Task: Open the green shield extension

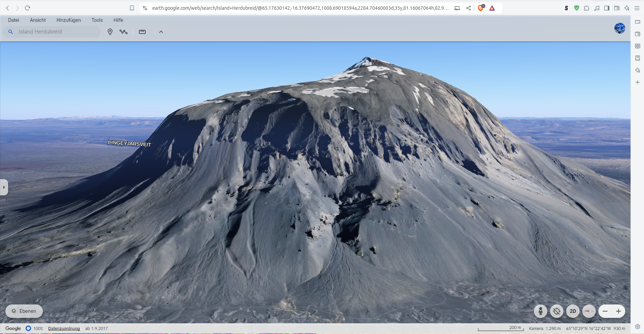Action: [577, 8]
